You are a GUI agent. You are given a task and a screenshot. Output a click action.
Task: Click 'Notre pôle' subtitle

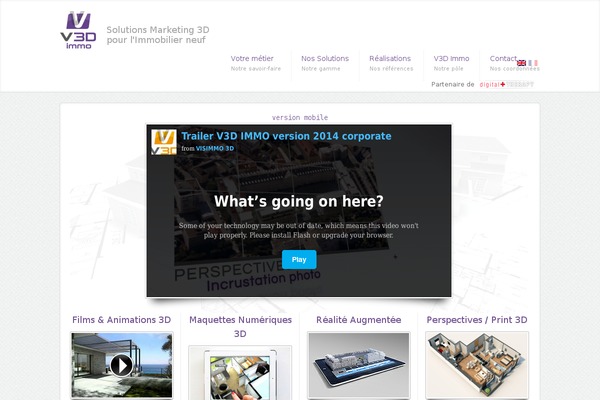point(448,69)
